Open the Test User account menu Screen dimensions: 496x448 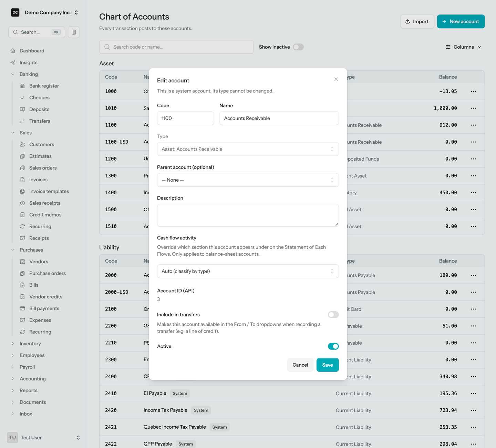point(44,438)
